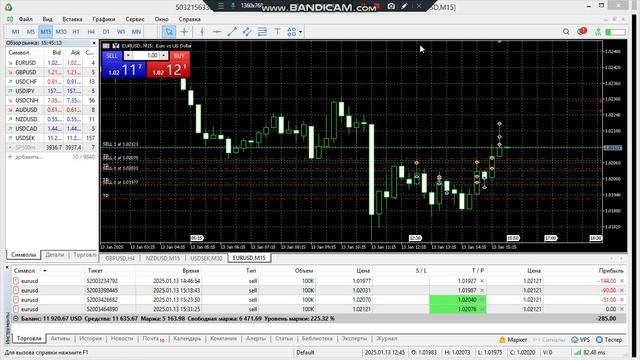640x360 pixels.
Task: Toggle the M15 timeframe button
Action: (x=46, y=31)
